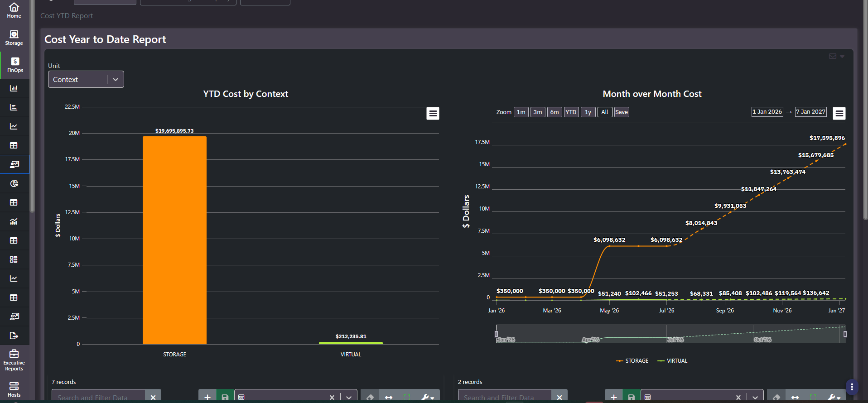Clear selected view in left table selector
The width and height of the screenshot is (868, 403).
click(332, 397)
